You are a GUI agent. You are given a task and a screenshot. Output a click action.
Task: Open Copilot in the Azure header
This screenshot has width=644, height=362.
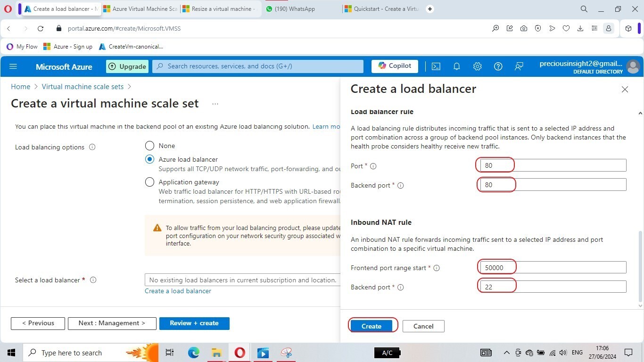[395, 66]
